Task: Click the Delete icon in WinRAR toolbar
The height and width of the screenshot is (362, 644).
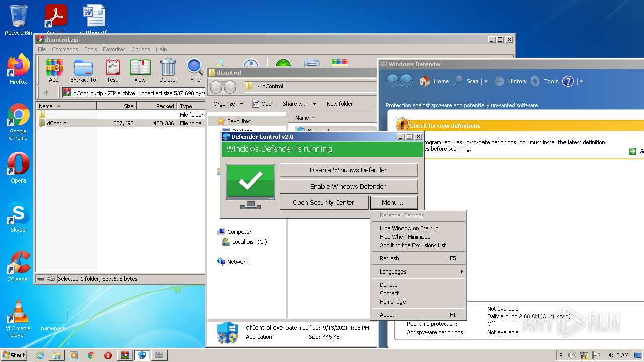Action: pos(168,71)
